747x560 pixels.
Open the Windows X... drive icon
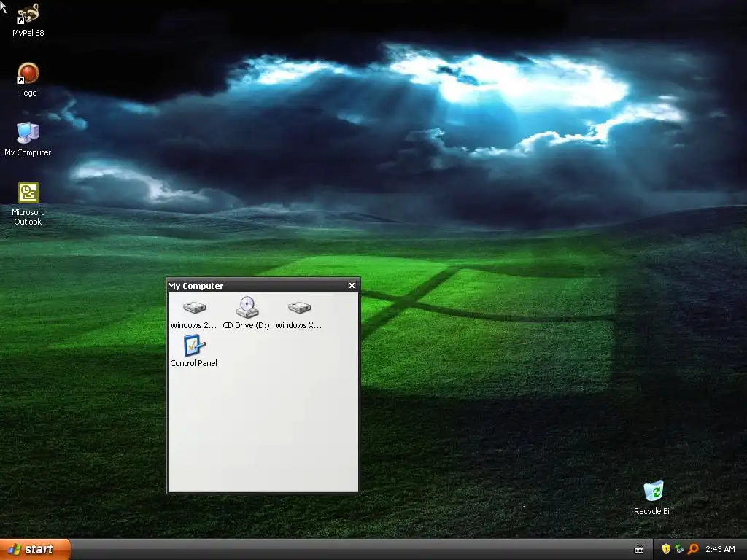pyautogui.click(x=298, y=313)
